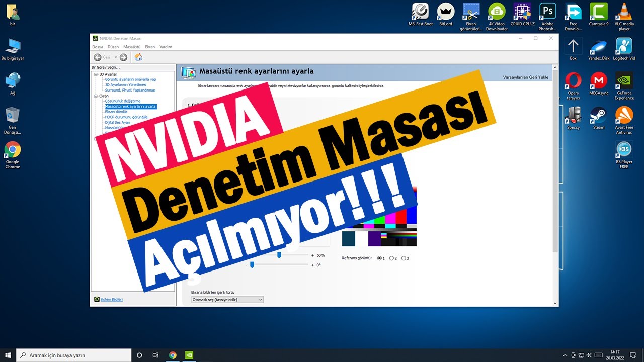Select Referans görüntü radio button 2
The width and height of the screenshot is (644, 362).
tap(392, 258)
